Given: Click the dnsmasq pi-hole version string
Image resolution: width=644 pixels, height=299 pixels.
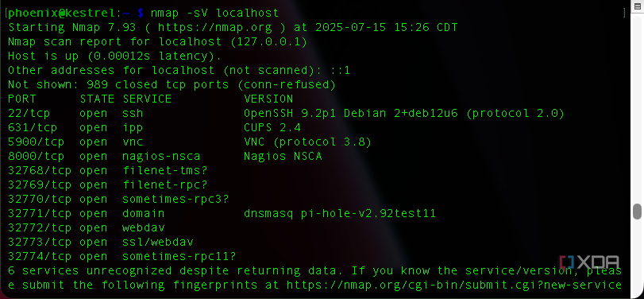Looking at the screenshot, I should pos(340,213).
